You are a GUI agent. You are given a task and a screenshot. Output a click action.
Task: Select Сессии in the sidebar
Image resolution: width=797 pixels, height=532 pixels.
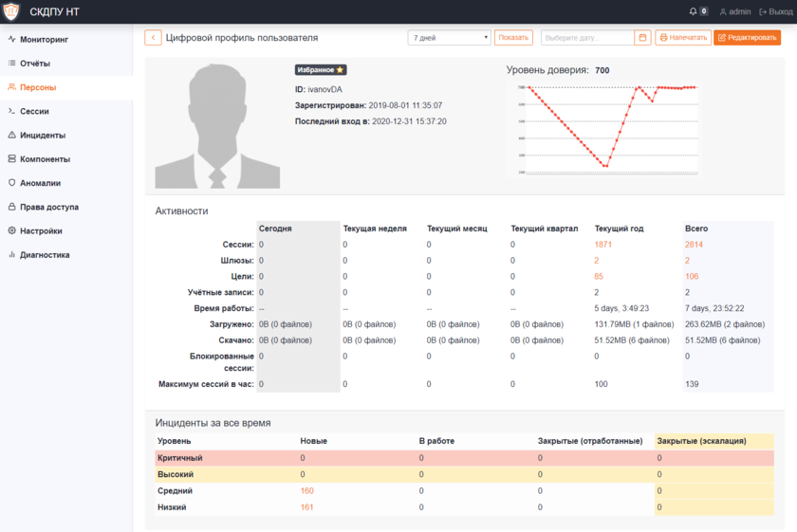(34, 111)
